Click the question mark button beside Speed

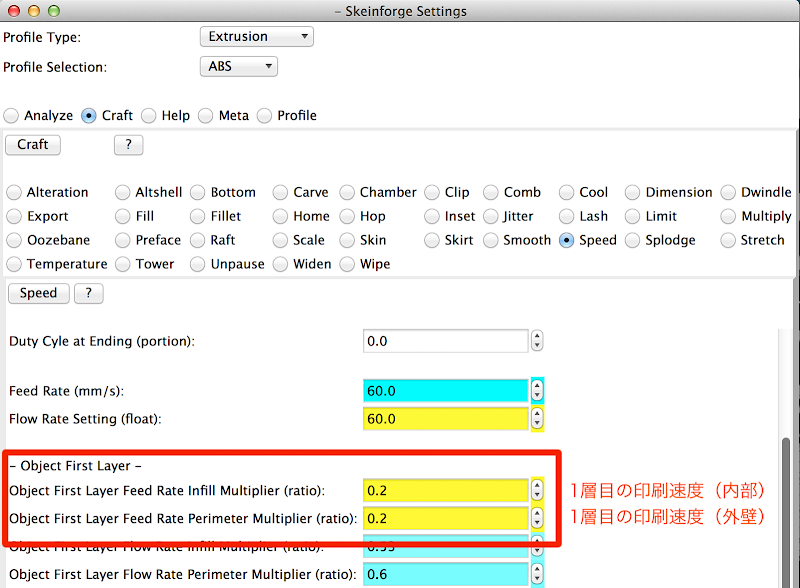89,293
